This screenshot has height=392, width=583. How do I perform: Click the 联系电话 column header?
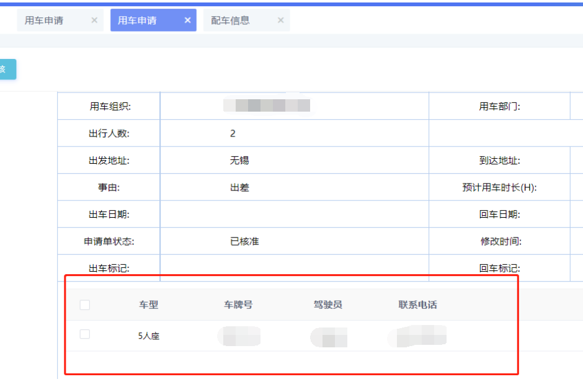click(417, 305)
